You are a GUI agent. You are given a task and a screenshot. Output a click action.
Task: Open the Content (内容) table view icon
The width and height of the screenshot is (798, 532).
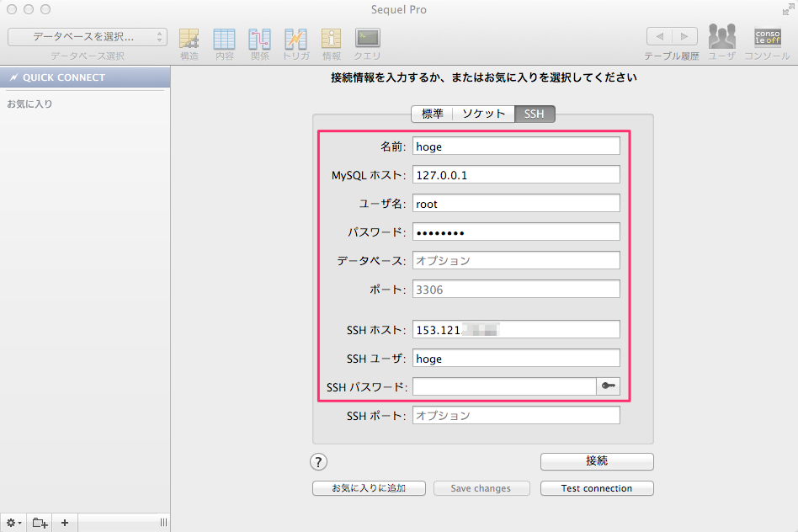pos(224,39)
